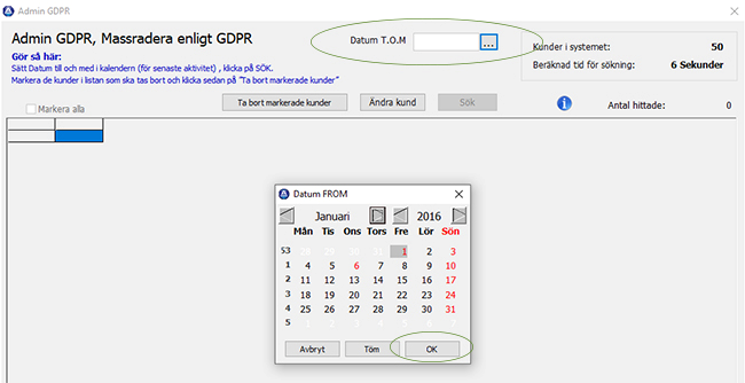Select Sunday January 17
Screen dimensions: 745x383
pyautogui.click(x=451, y=280)
